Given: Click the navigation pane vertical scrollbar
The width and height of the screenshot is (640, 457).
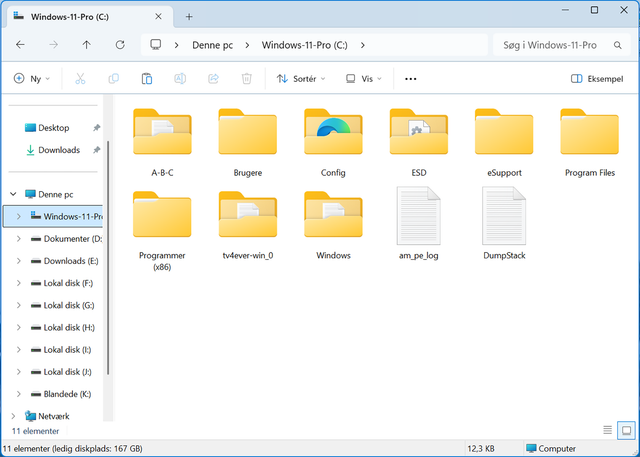Looking at the screenshot, I should pos(108,257).
